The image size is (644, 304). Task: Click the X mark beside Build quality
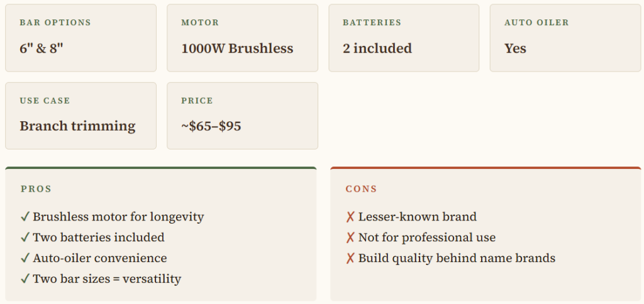pyautogui.click(x=350, y=259)
